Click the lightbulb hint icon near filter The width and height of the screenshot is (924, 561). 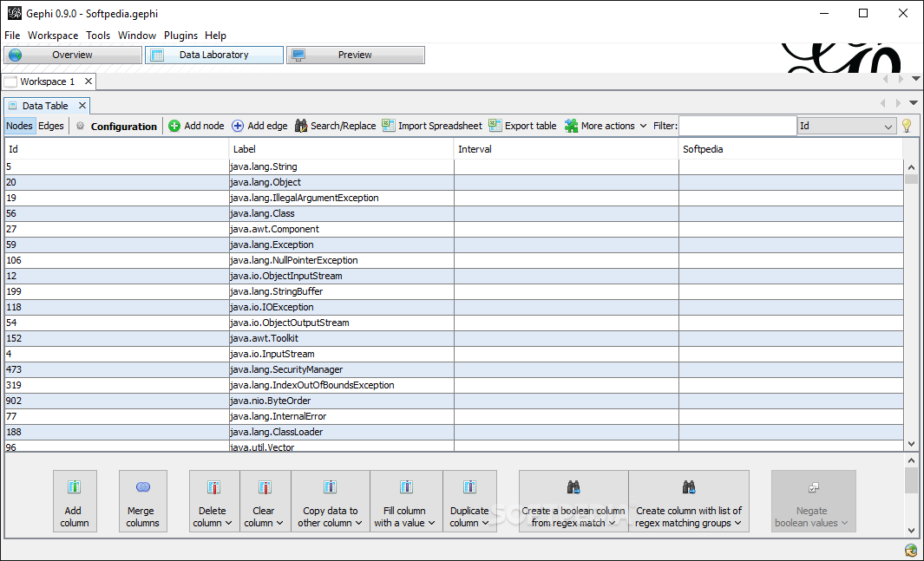click(907, 126)
